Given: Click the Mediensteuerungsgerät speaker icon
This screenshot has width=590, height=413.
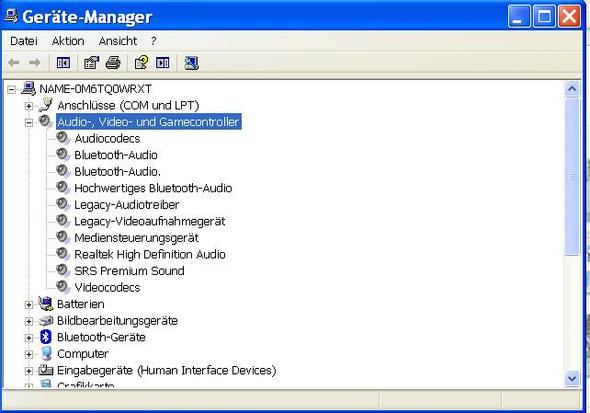Looking at the screenshot, I should (63, 237).
